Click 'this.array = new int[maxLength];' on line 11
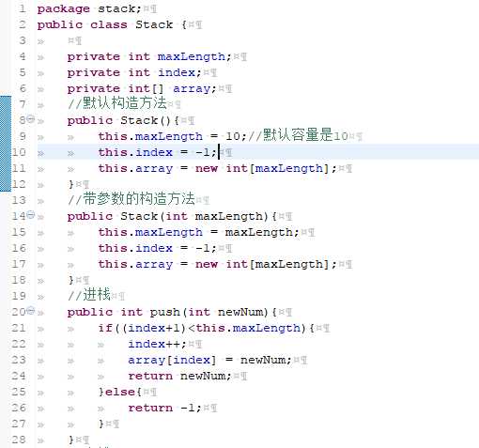Viewport: 479px width, 448px height. (217, 168)
